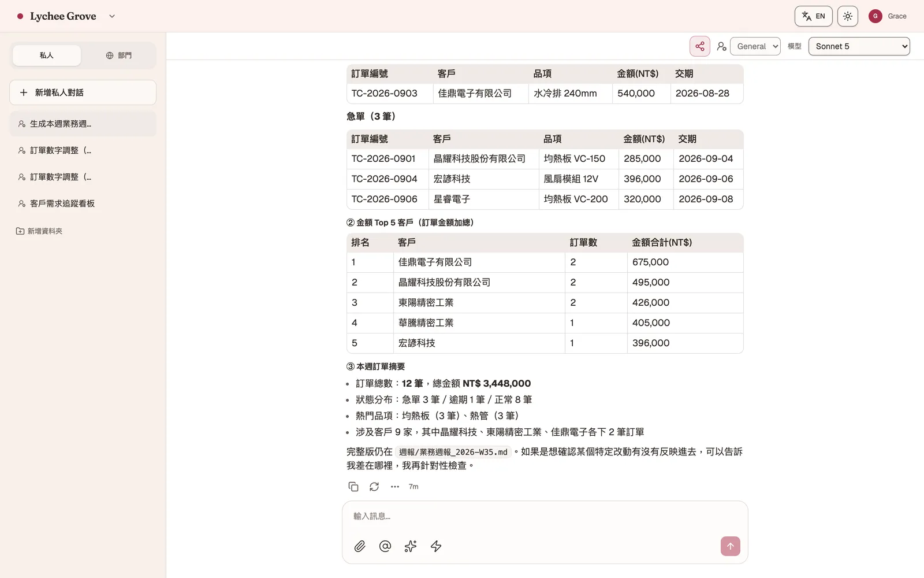This screenshot has height=578, width=924.
Task: Click the sparkle prompt enhance icon
Action: click(x=411, y=546)
